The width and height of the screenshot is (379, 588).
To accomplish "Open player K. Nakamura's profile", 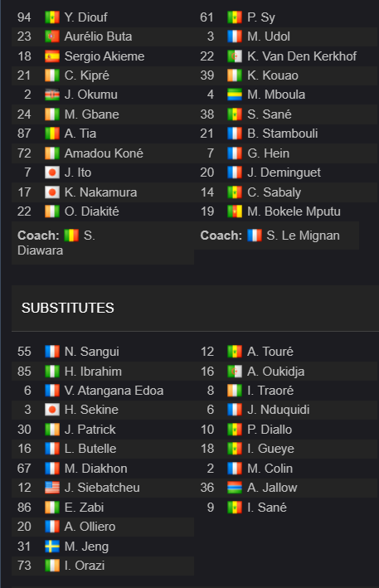I will [100, 192].
